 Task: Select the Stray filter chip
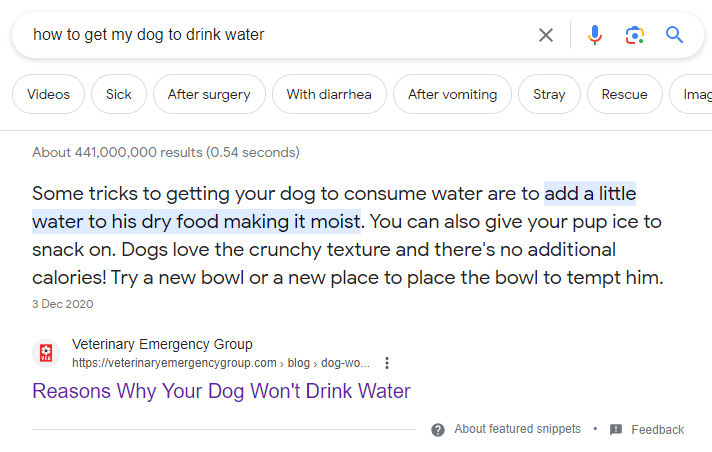click(x=549, y=95)
